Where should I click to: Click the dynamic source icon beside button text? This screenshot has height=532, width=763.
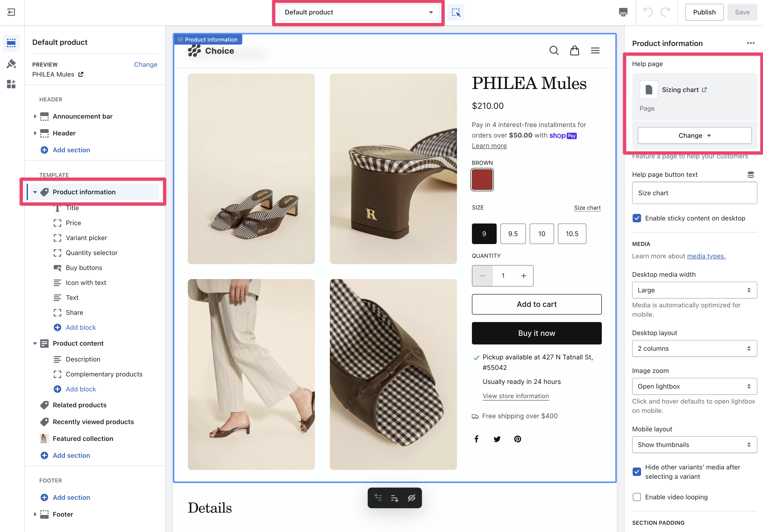pyautogui.click(x=750, y=174)
